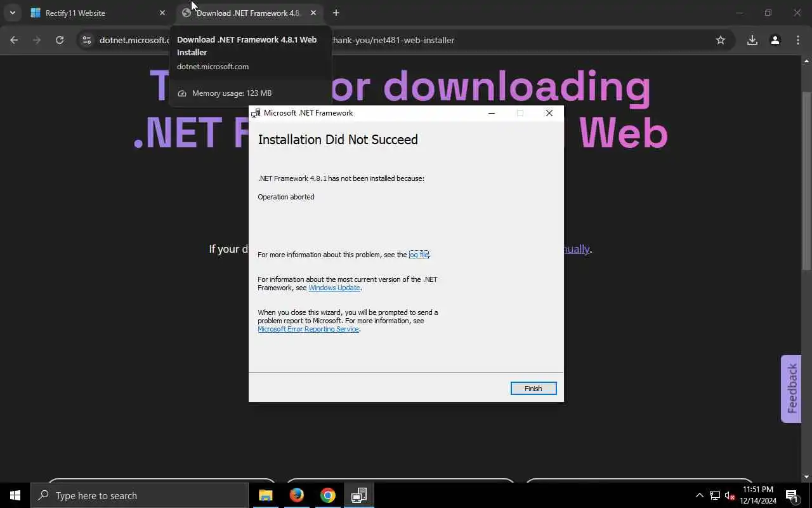812x508 pixels.
Task: Open the Chrome profile menu
Action: pos(775,40)
